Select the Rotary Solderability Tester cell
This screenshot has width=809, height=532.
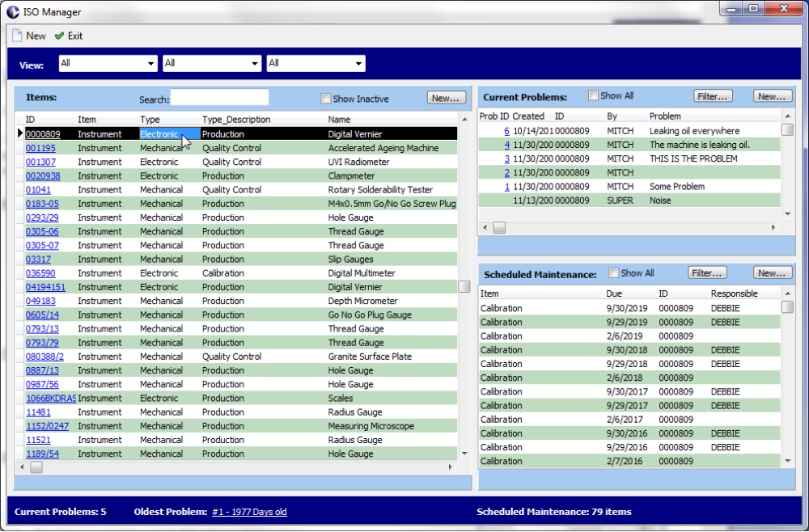tap(380, 190)
